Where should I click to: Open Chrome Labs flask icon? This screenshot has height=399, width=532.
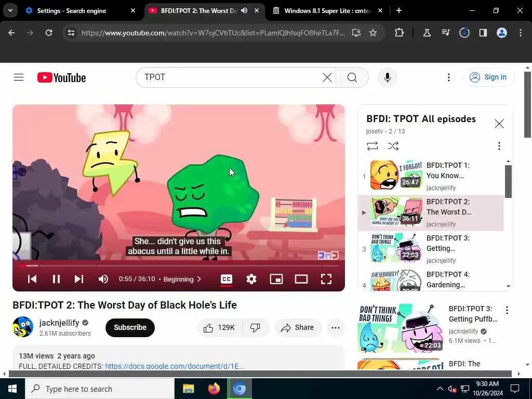[427, 33]
